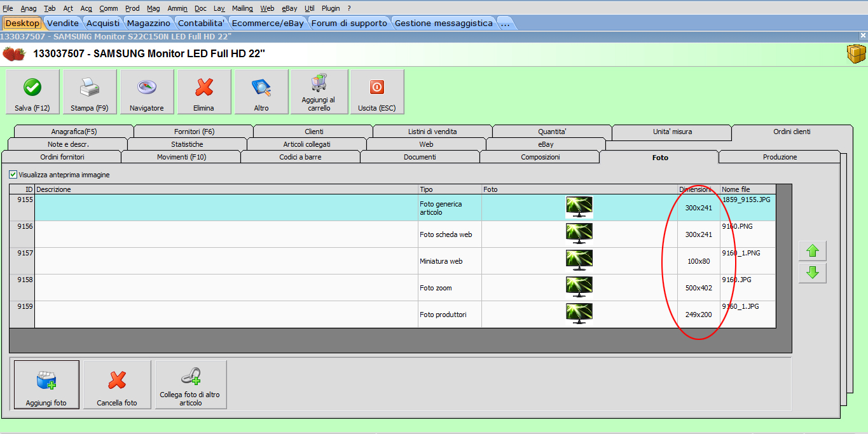Open the Mailing menu
The height and width of the screenshot is (434, 868).
click(242, 8)
